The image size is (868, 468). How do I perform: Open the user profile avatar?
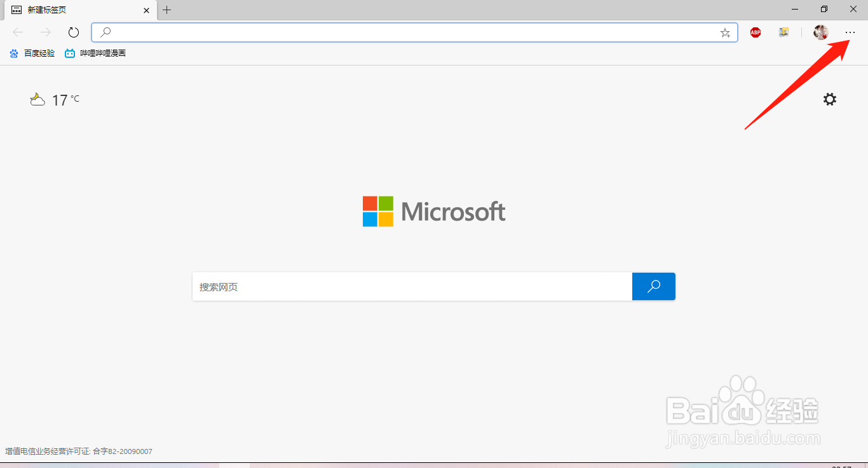pos(821,32)
